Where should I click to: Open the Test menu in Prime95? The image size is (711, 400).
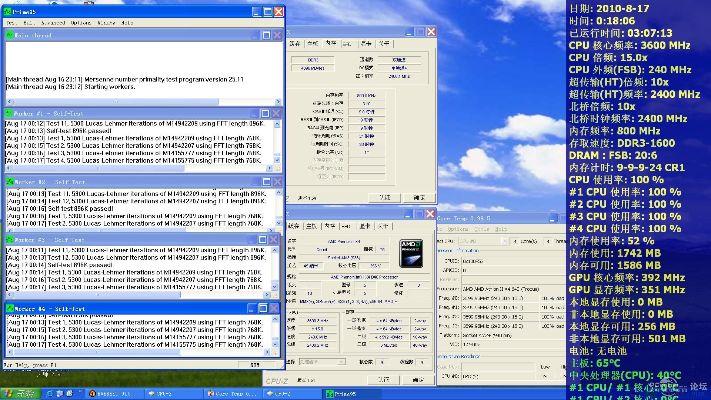point(10,21)
